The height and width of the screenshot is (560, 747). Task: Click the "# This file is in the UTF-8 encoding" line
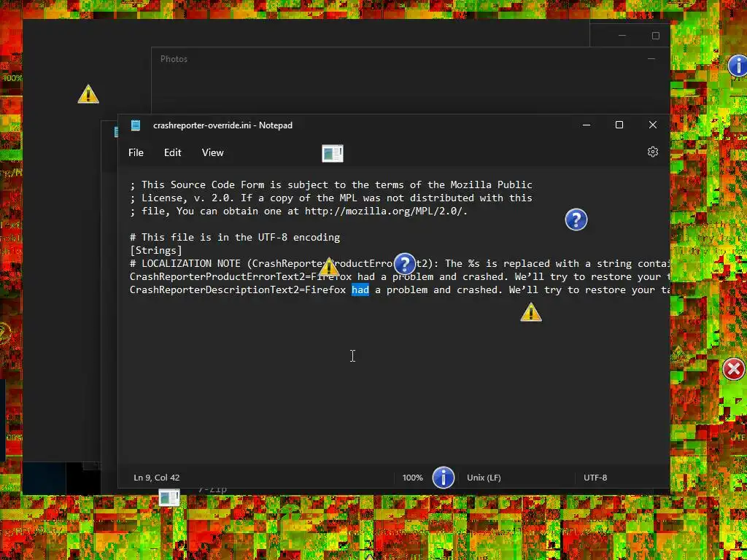coord(235,237)
